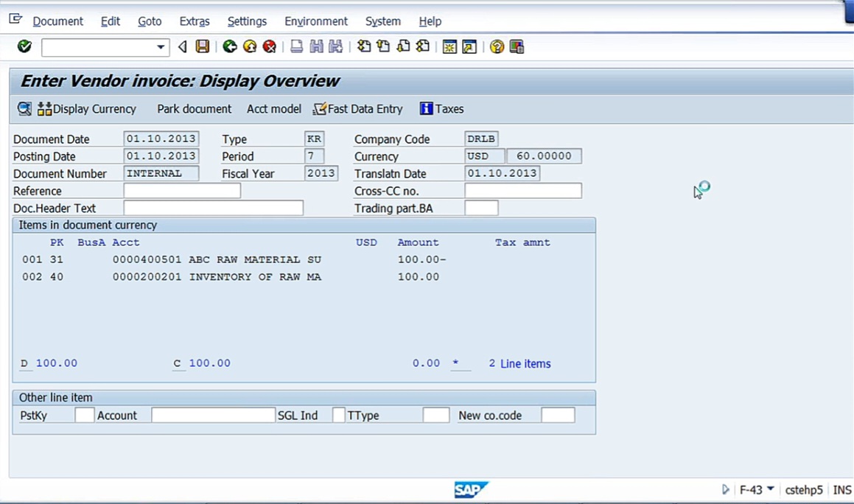Viewport: 854px width, 504px height.
Task: Click the Find binoculars icon
Action: (x=316, y=47)
